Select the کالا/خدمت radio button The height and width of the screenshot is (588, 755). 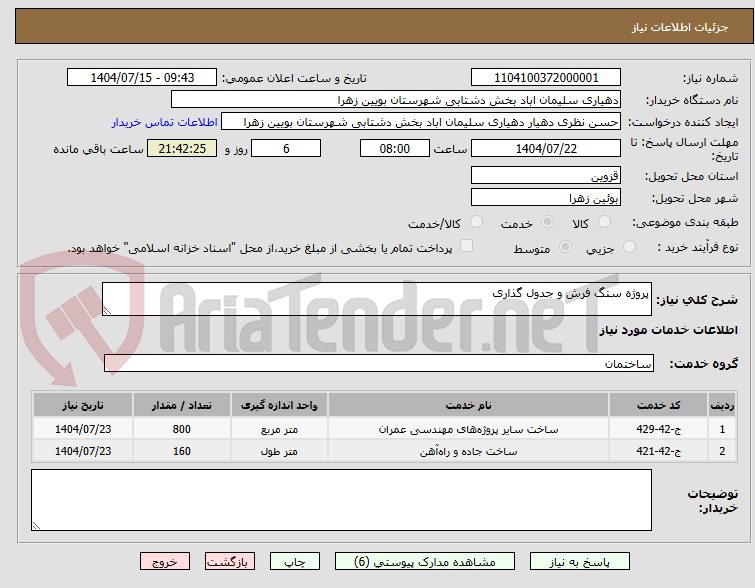[476, 222]
